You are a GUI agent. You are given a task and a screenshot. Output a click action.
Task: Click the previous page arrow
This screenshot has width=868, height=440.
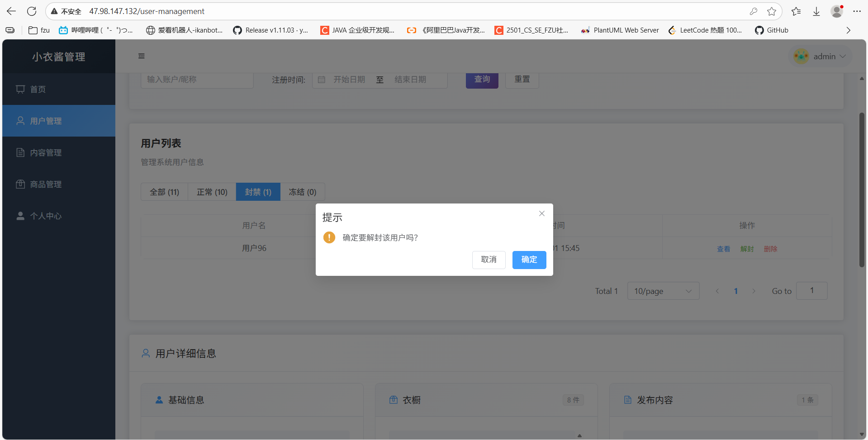(x=717, y=291)
